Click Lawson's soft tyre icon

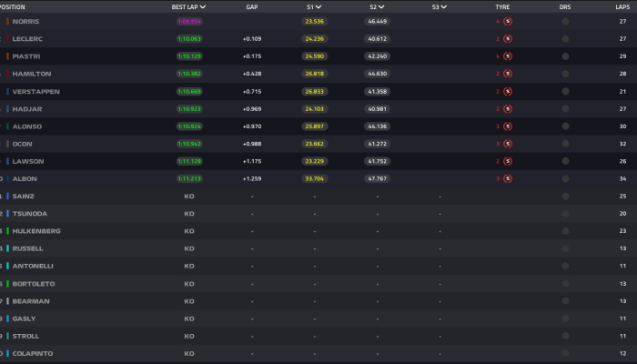pyautogui.click(x=507, y=161)
